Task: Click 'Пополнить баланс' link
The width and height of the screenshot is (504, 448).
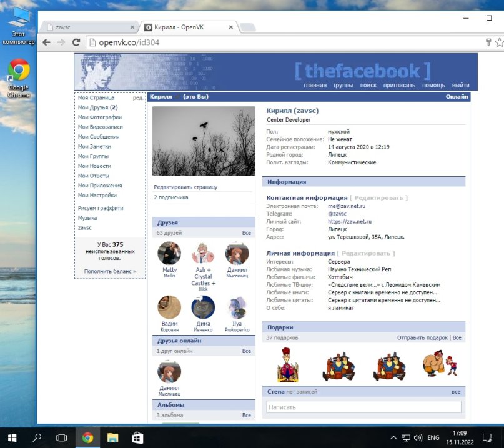Action: 110,271
